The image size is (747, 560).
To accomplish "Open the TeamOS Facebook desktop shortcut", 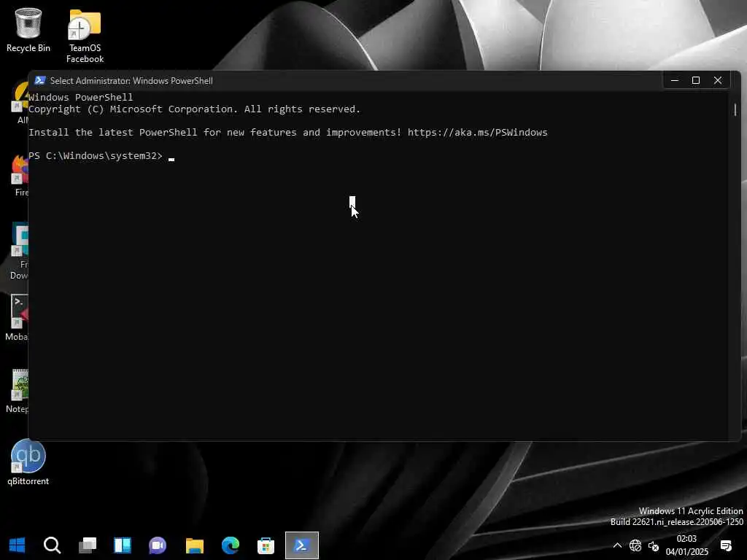I will click(x=85, y=36).
